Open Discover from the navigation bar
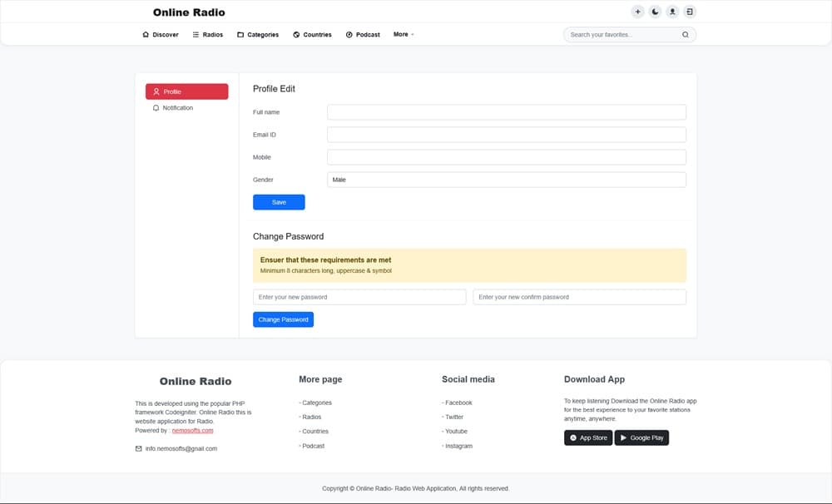 tap(161, 35)
